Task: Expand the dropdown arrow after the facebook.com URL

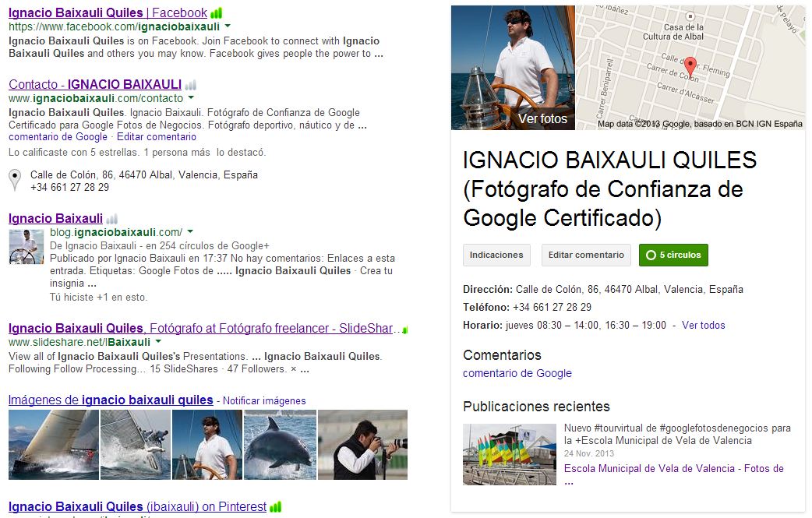Action: click(x=228, y=26)
